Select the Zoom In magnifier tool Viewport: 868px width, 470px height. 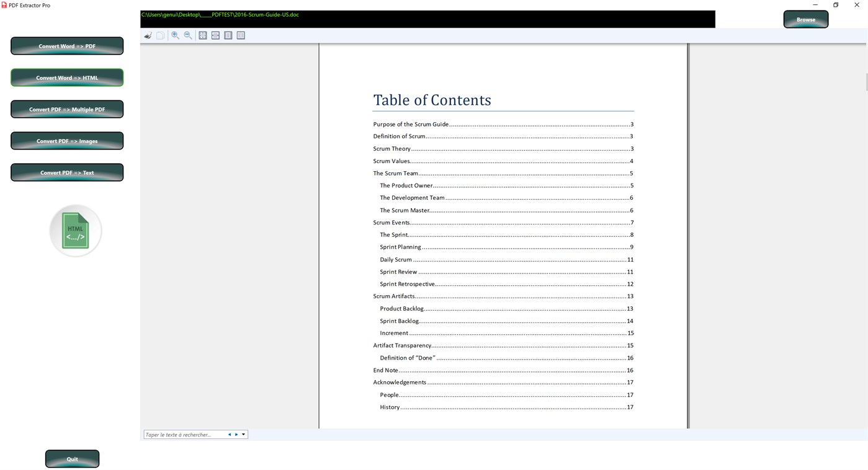[x=176, y=35]
